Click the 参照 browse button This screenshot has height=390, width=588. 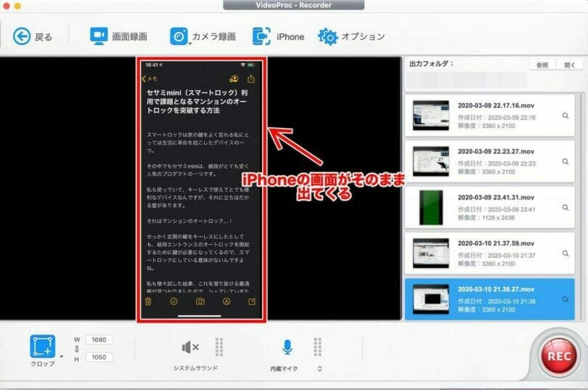coord(542,65)
